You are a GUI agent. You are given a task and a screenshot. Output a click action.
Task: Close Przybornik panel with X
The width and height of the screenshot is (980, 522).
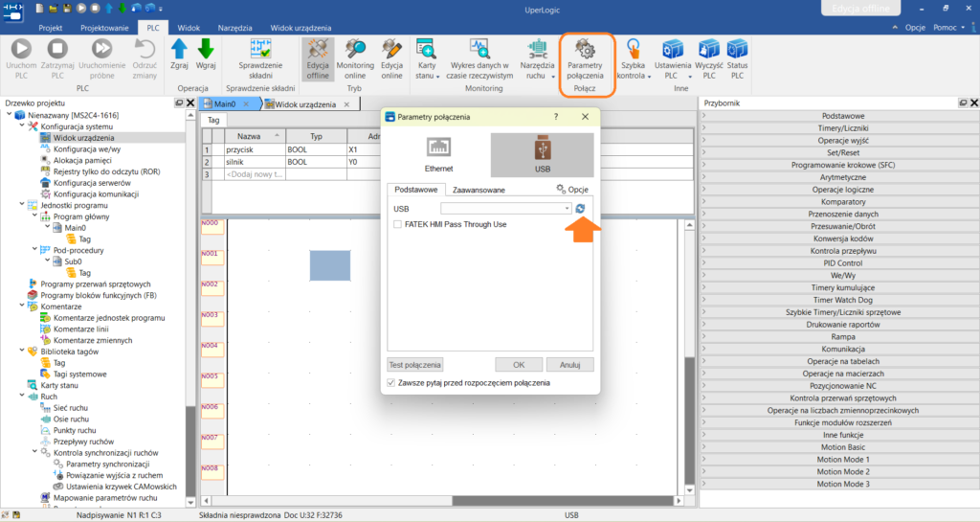[x=973, y=103]
